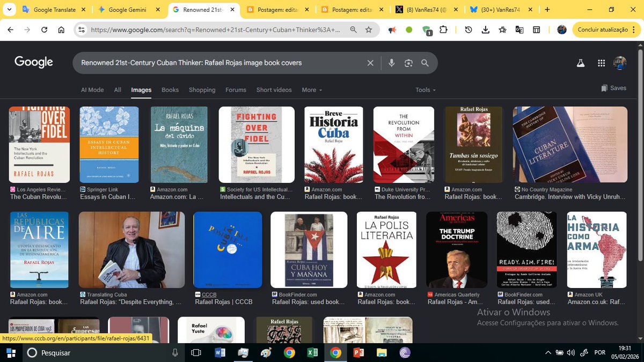
Task: Expand the Tools dropdown
Action: pos(426,90)
